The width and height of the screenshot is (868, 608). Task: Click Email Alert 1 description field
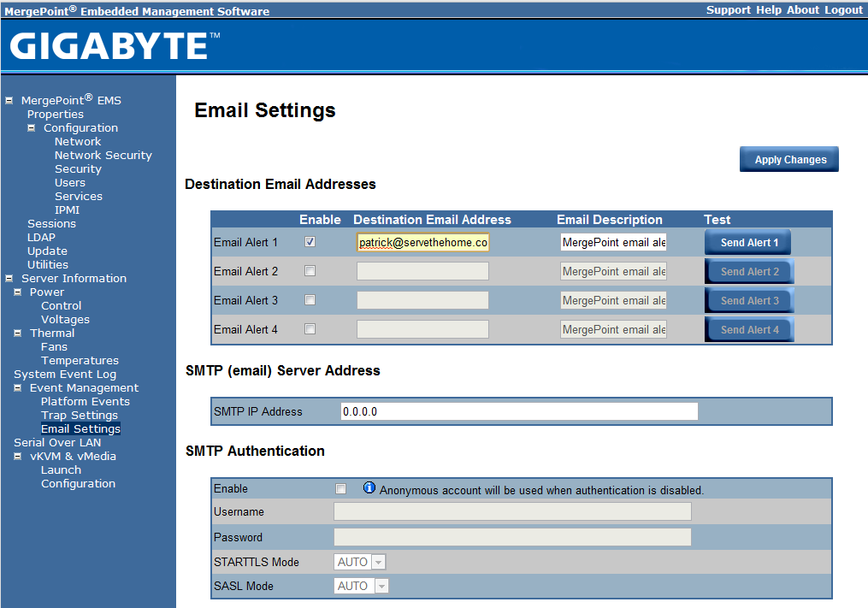coord(613,242)
